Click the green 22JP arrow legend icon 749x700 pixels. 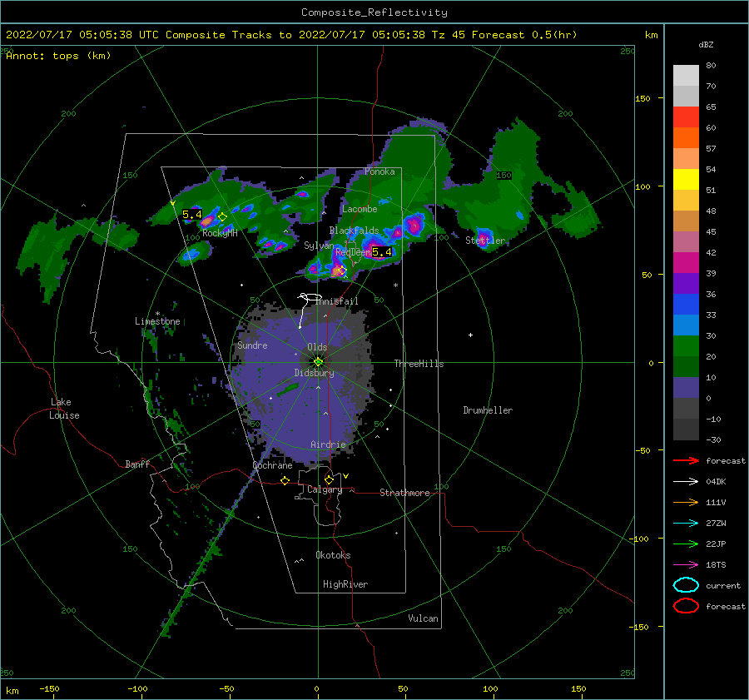pos(686,544)
